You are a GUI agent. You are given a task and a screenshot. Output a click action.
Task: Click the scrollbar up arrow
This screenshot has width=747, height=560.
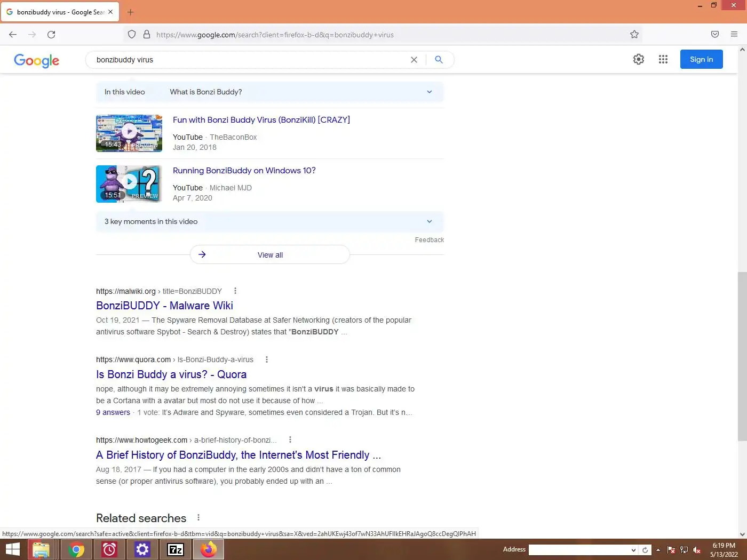click(x=742, y=50)
